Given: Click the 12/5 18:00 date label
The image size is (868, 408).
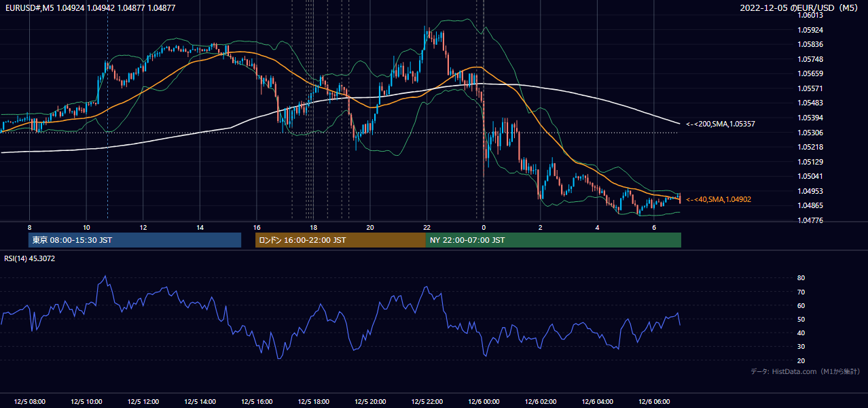Looking at the screenshot, I should 313,402.
